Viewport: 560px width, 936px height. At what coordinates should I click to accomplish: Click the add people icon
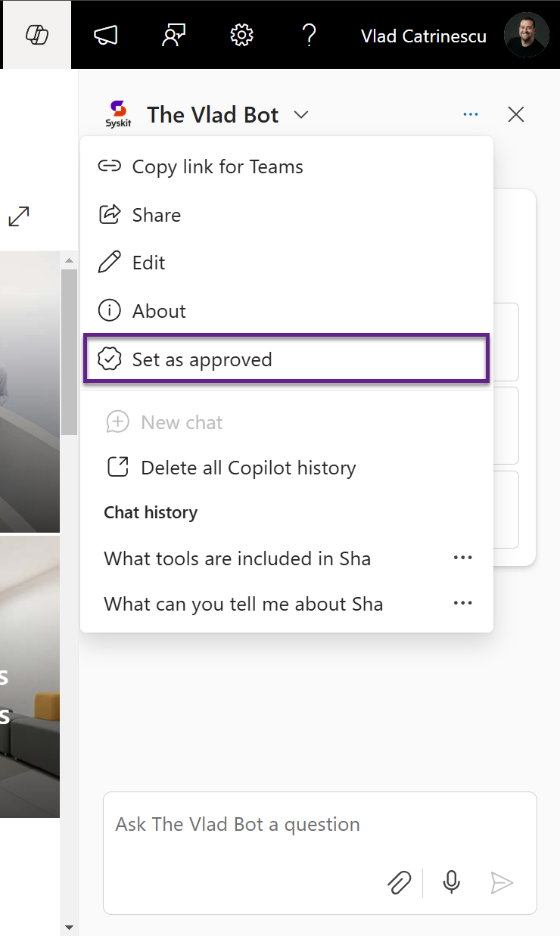coord(173,34)
